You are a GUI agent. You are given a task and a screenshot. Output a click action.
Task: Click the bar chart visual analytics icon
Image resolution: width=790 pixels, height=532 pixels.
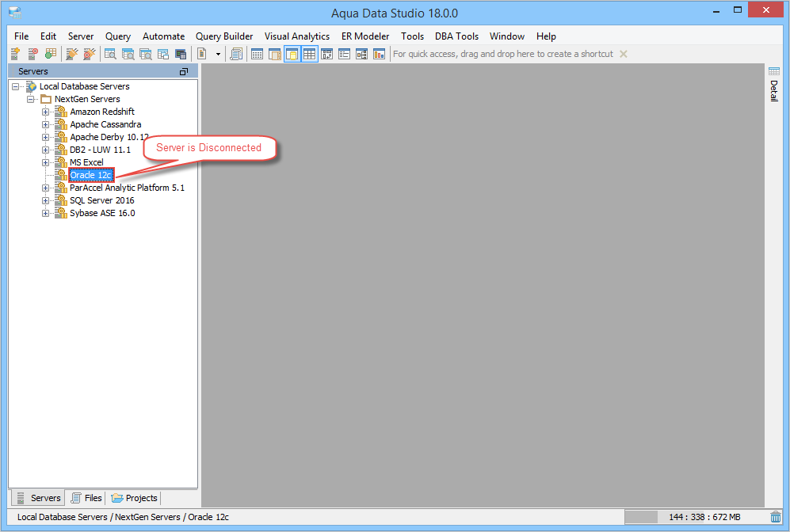pos(379,54)
